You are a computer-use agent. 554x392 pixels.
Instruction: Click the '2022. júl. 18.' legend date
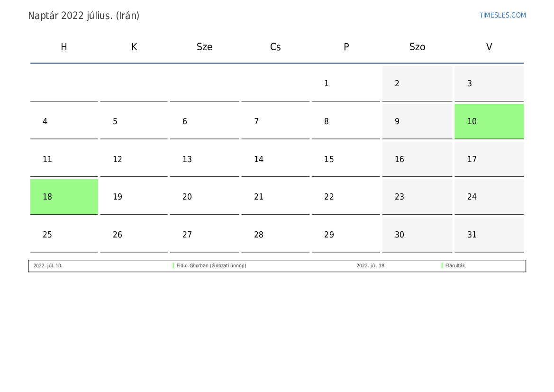pyautogui.click(x=371, y=266)
